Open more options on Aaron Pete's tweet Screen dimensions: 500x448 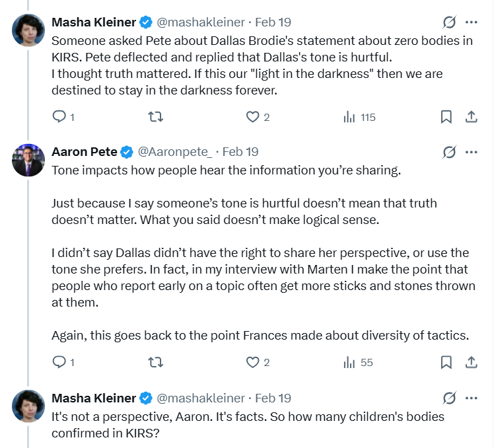pyautogui.click(x=471, y=152)
